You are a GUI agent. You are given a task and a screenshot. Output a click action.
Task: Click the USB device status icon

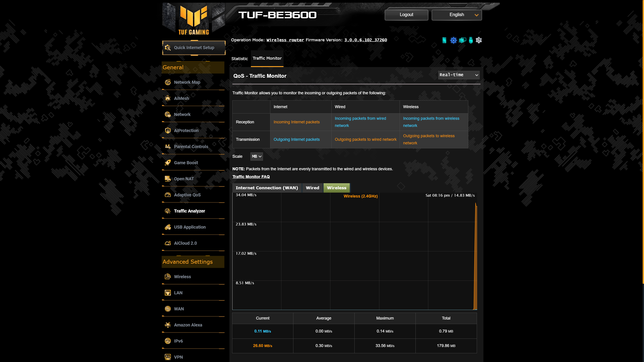click(x=471, y=40)
